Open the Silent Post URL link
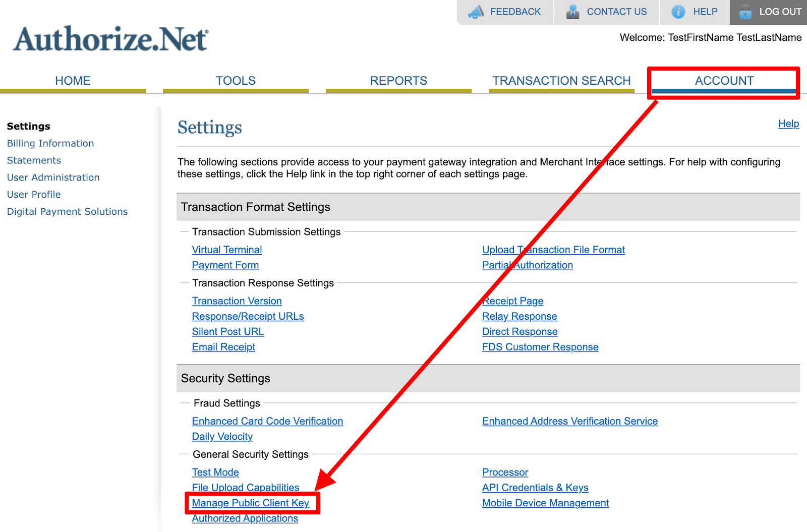 (x=228, y=332)
